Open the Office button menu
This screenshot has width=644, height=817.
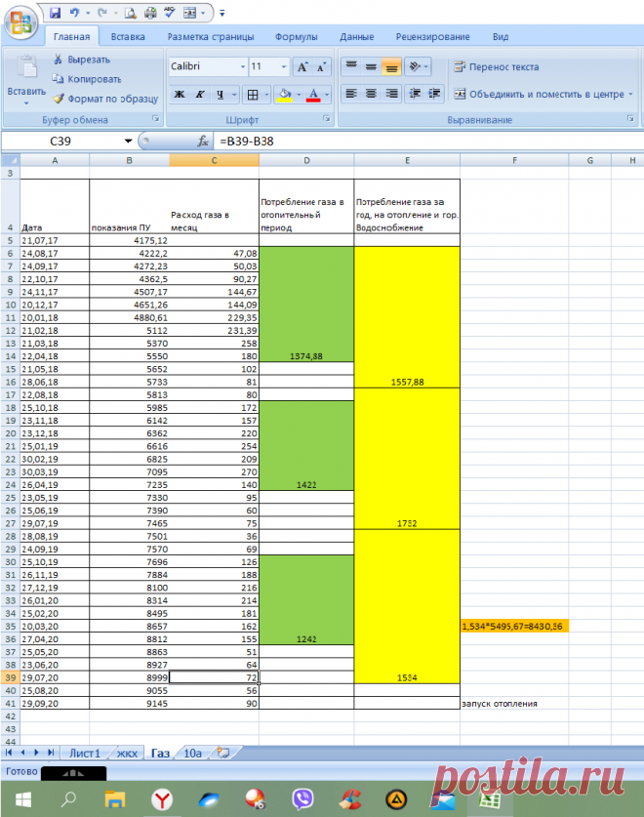coord(20,20)
